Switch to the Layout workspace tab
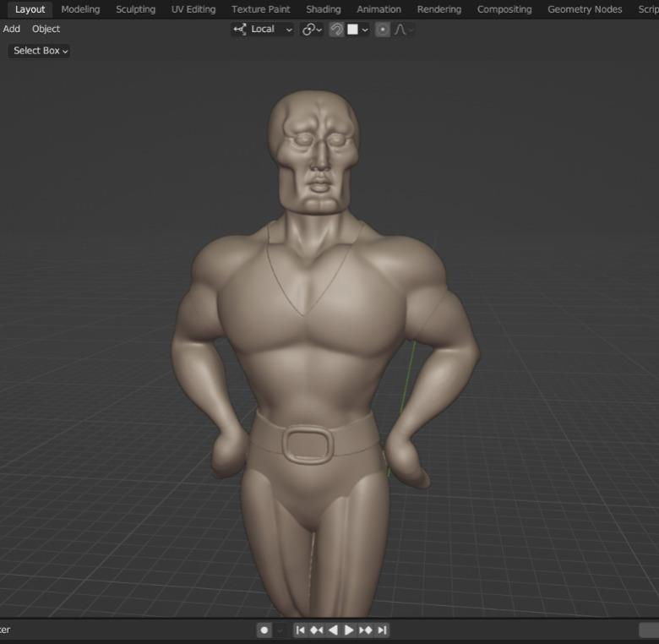 (30, 9)
